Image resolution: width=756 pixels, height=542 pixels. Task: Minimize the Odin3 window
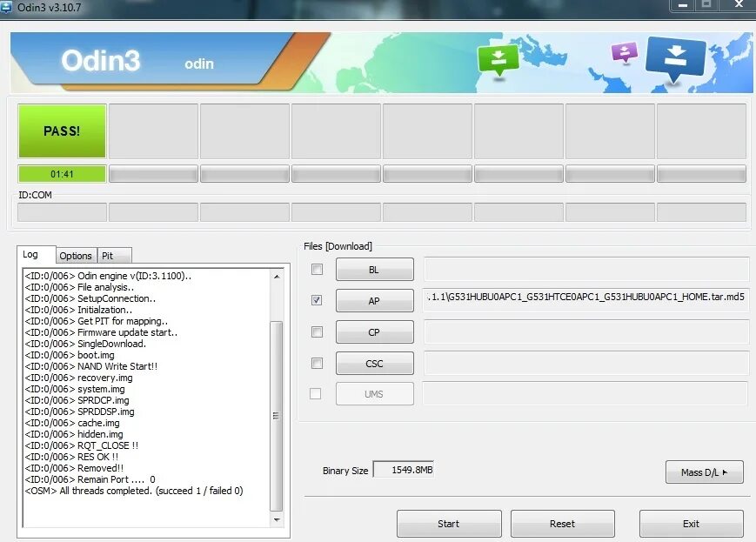pos(682,5)
